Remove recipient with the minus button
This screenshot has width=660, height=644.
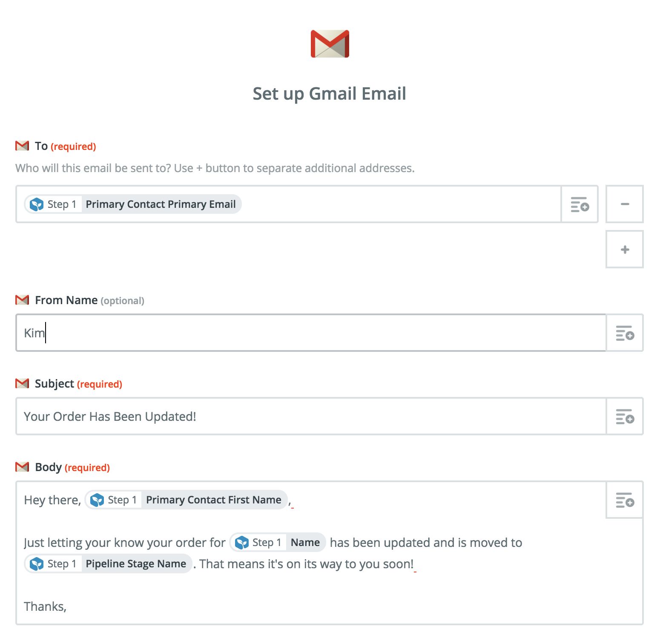coord(625,204)
